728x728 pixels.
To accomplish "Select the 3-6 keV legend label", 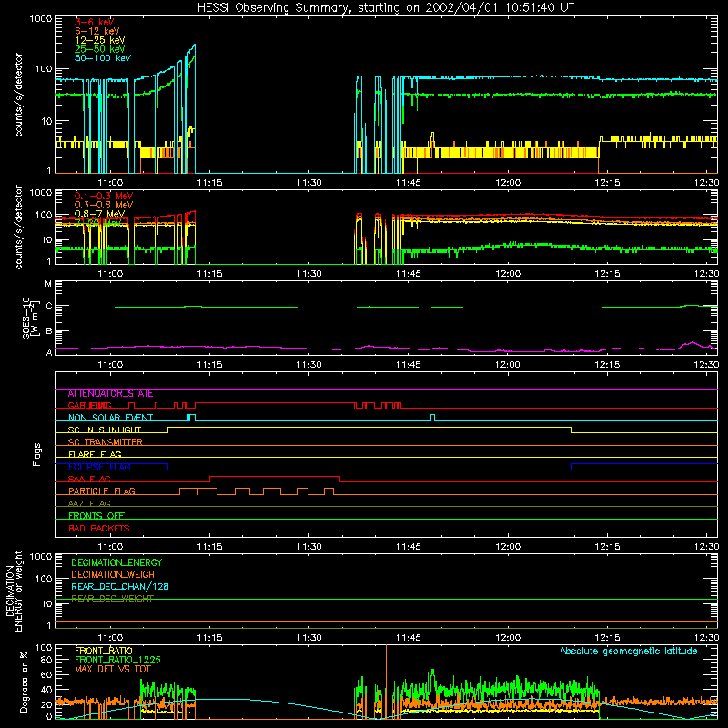I will pos(95,22).
